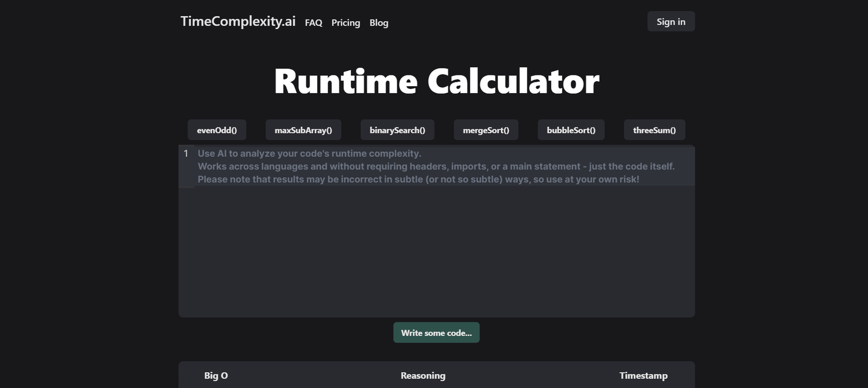Load the evenOdd() example
Image resolution: width=868 pixels, height=388 pixels.
tap(217, 130)
